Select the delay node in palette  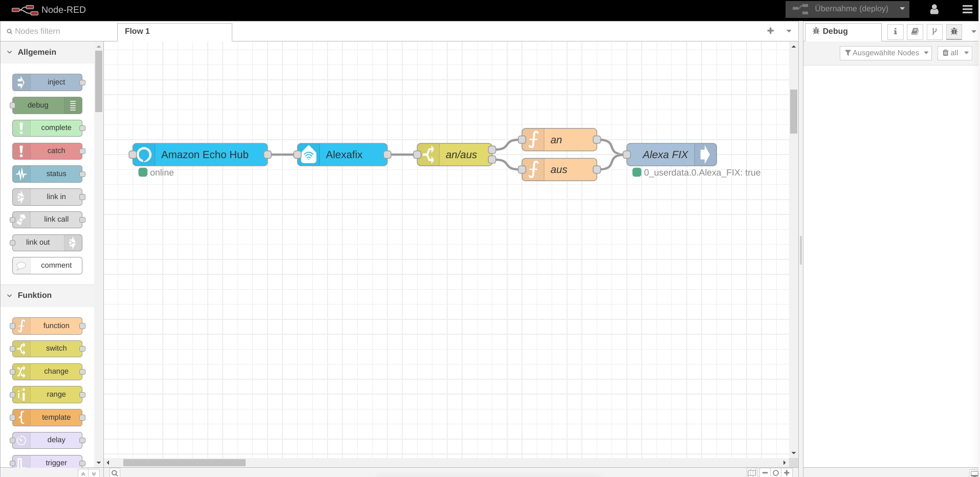point(47,440)
